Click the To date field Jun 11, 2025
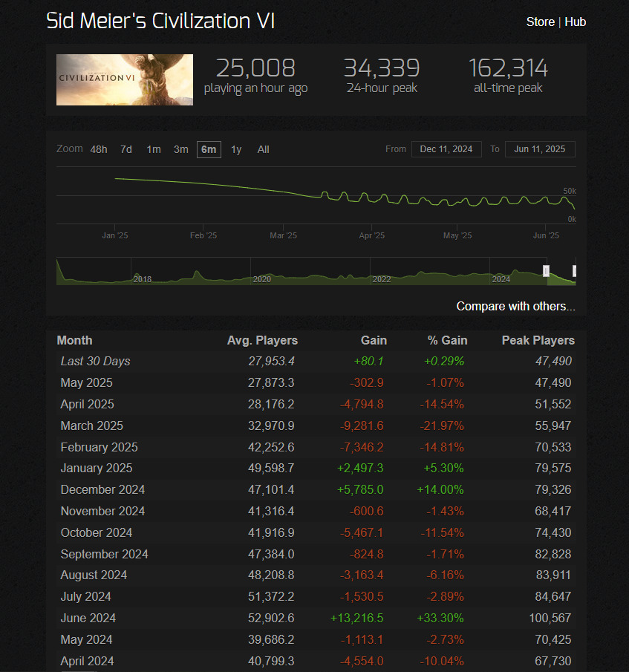 tap(540, 149)
